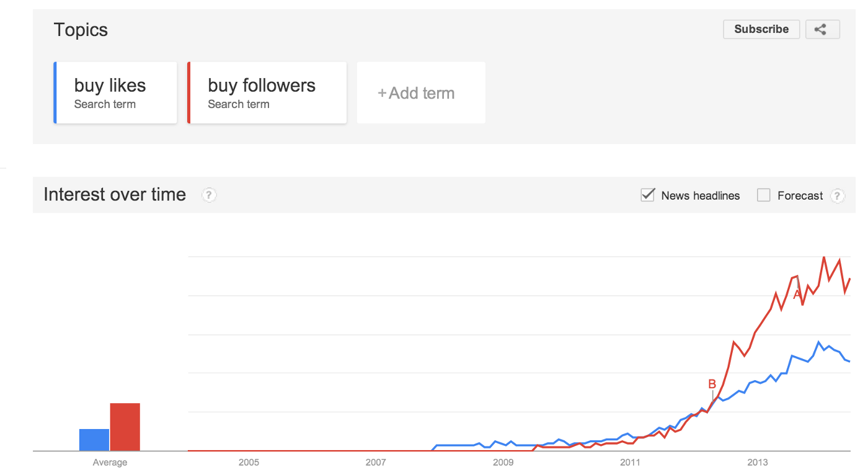Click blue color stripe on buy likes card
Viewport: 868px width, 475px height.
coord(55,93)
